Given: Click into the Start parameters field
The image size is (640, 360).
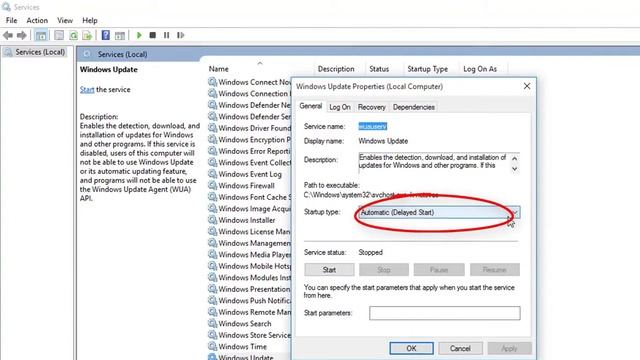Looking at the screenshot, I should [x=444, y=313].
